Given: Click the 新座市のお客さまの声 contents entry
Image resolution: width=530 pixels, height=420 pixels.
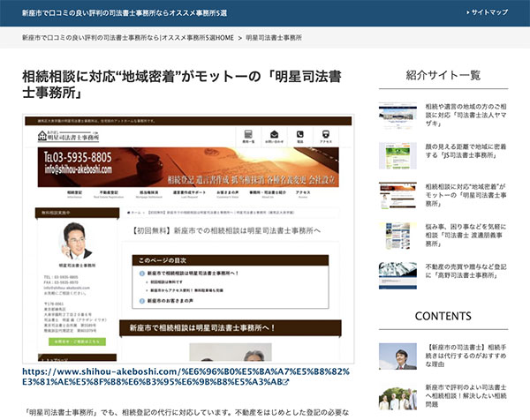Looking at the screenshot, I should [170, 301].
